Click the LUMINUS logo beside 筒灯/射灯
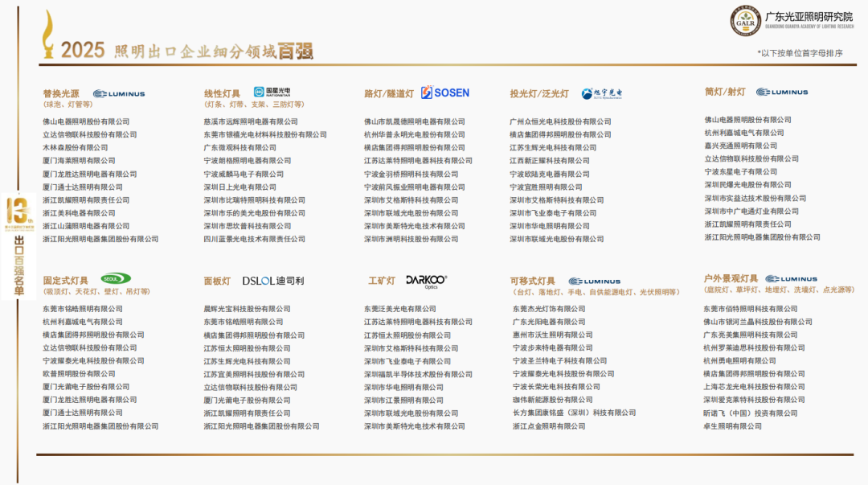 pyautogui.click(x=782, y=92)
